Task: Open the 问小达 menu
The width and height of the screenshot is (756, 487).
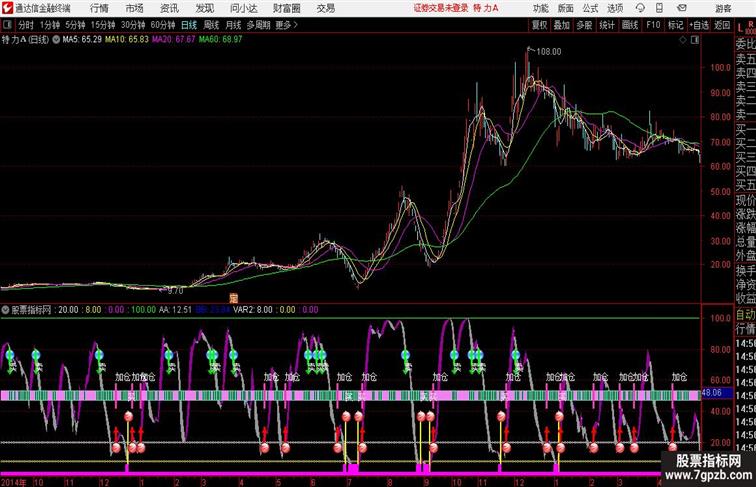Action: (x=243, y=8)
